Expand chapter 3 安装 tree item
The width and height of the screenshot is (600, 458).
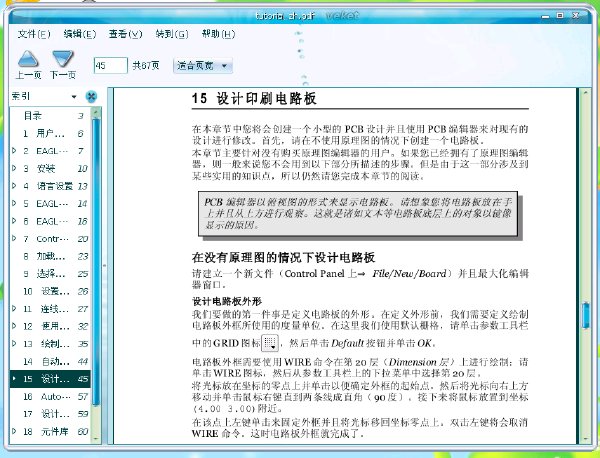coord(14,168)
